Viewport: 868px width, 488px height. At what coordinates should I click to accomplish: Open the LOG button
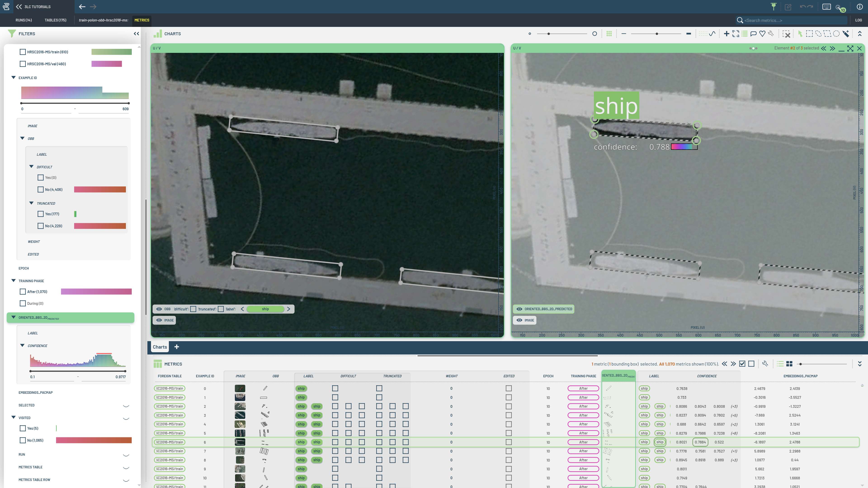(x=858, y=20)
